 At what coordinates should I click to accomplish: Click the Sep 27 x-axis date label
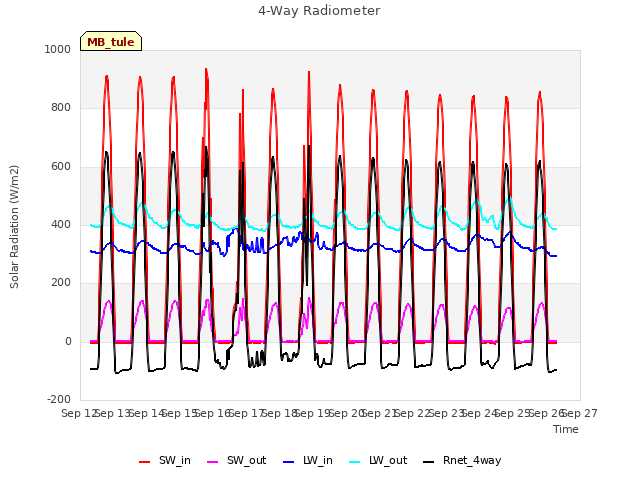click(580, 413)
